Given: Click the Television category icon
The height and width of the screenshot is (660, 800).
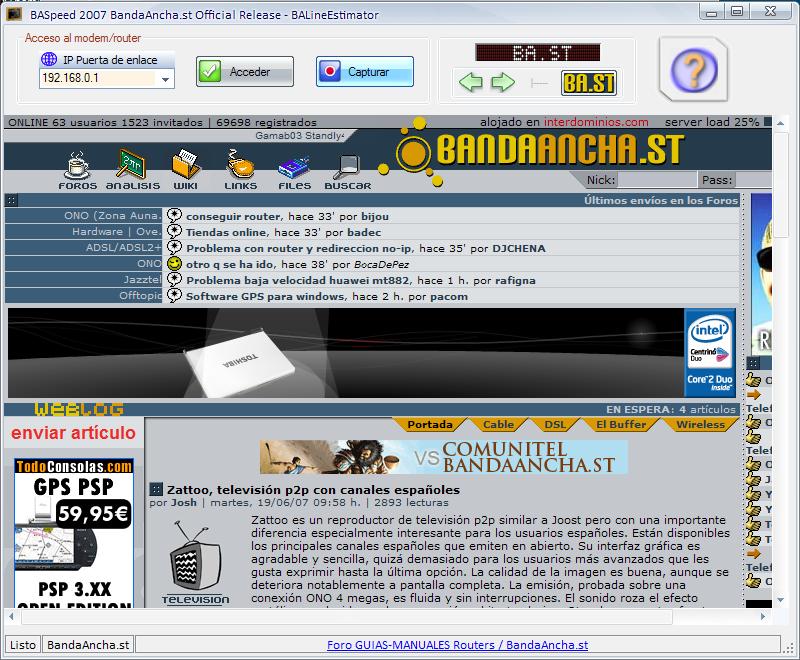Looking at the screenshot, I should (x=195, y=563).
